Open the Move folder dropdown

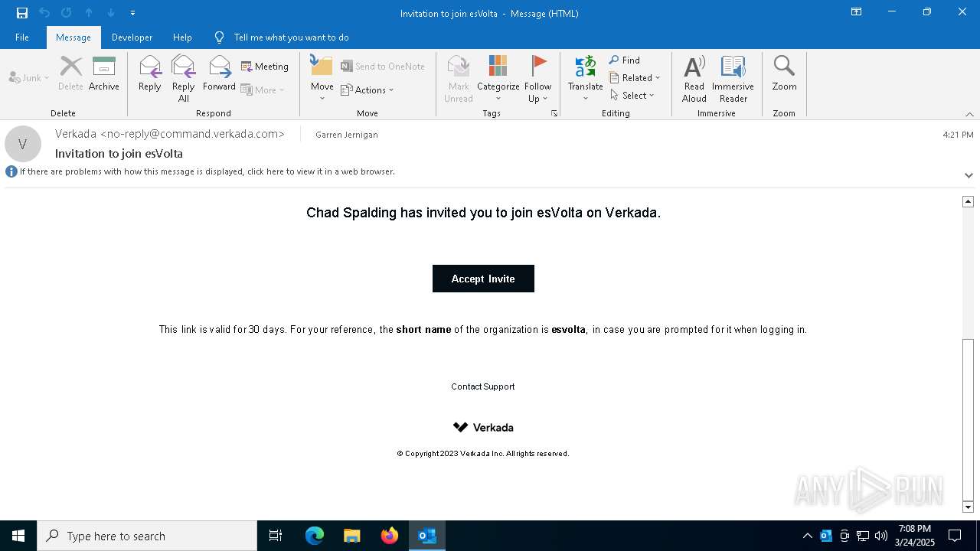click(322, 78)
